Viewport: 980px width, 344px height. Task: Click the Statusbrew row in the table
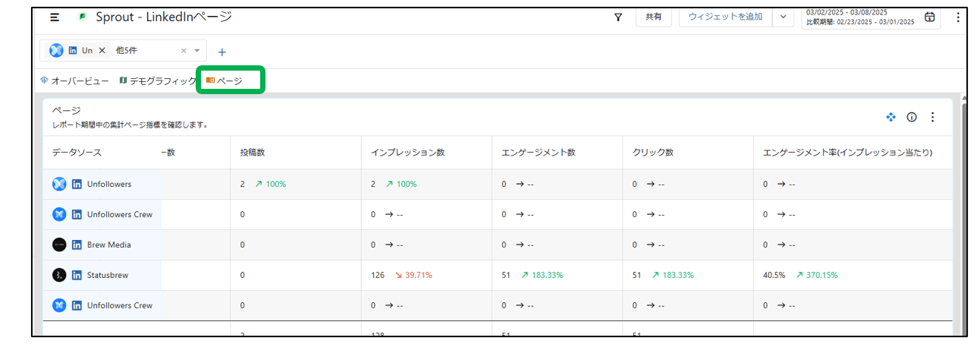tap(108, 275)
